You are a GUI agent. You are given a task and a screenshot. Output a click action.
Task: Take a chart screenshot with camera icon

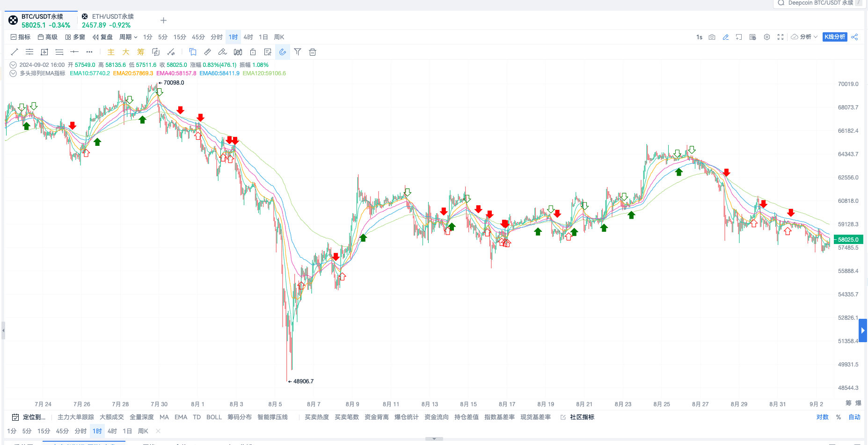click(712, 37)
